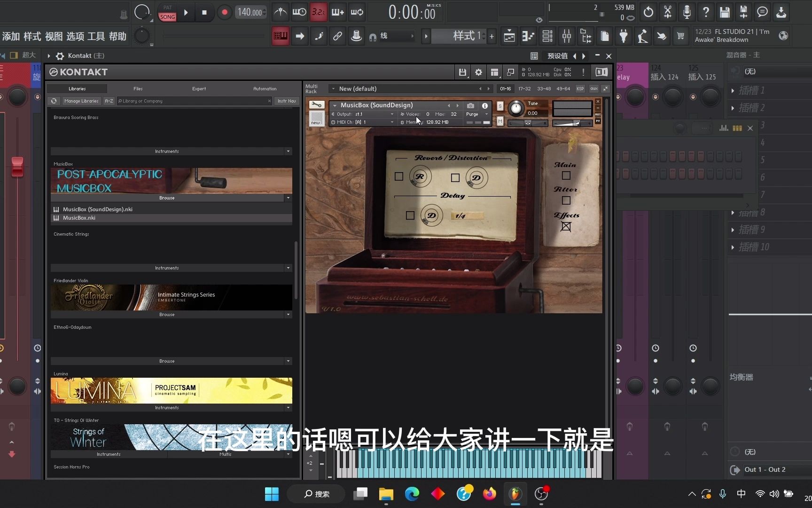This screenshot has height=508, width=812.
Task: Enable the Reverb checkbox
Action: coord(399,176)
